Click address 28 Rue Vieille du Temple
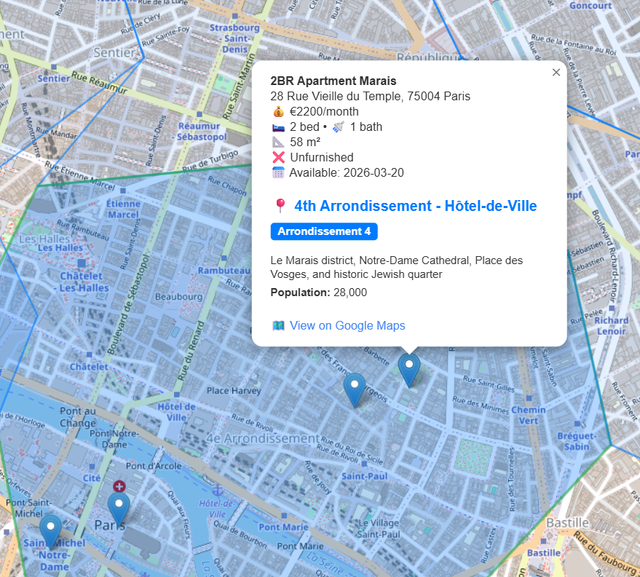 coord(370,96)
